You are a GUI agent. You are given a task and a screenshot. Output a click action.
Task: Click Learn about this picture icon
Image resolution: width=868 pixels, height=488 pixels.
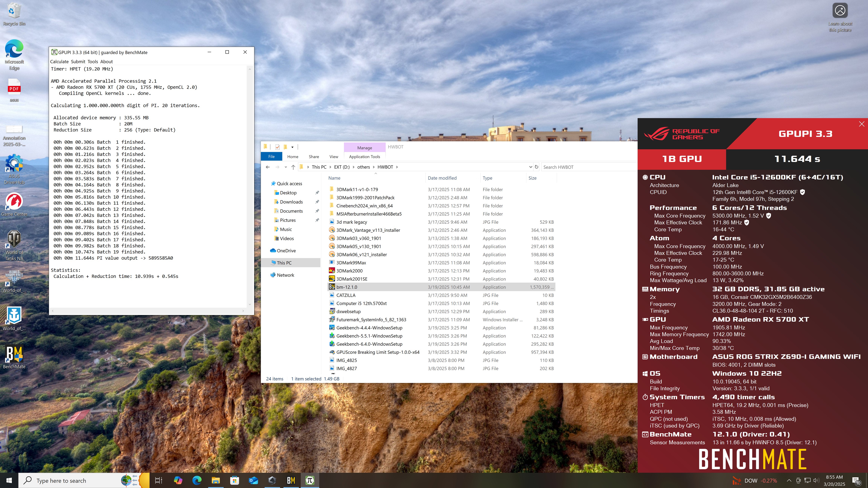[x=840, y=17]
